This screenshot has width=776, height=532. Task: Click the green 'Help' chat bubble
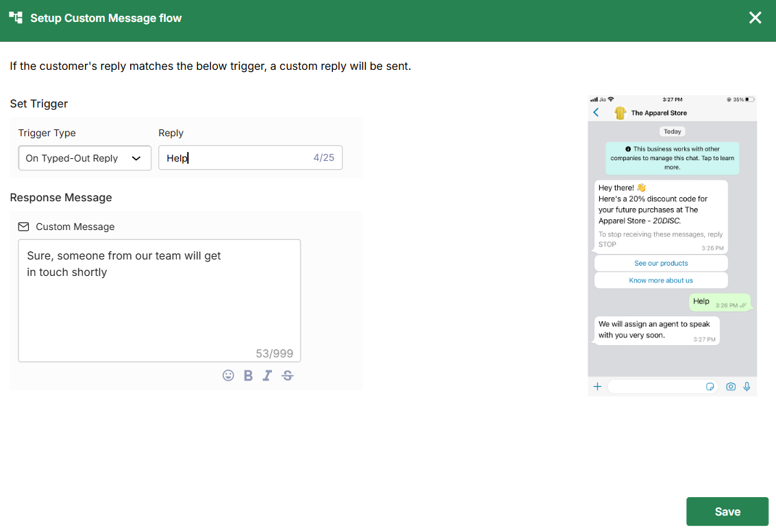click(720, 303)
